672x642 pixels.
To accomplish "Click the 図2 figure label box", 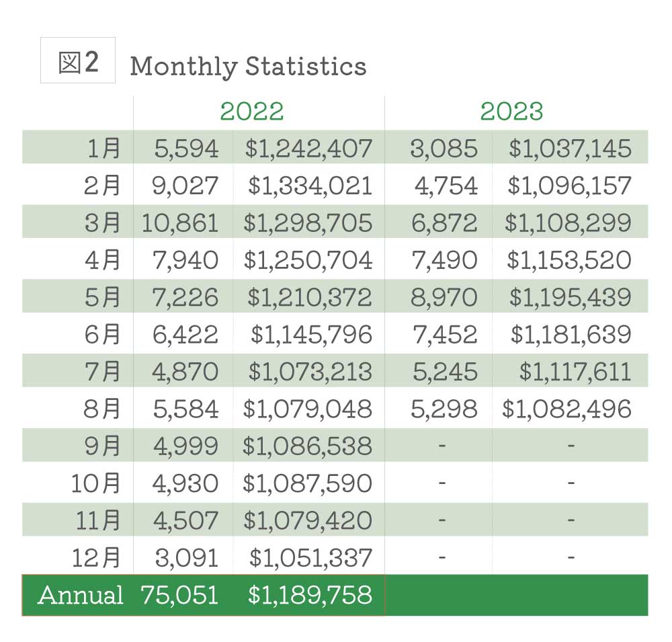I will coord(78,61).
